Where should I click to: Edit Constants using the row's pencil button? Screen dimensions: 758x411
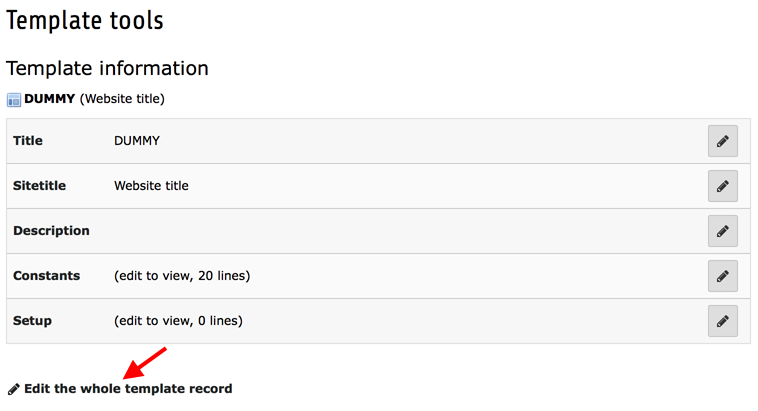[x=722, y=276]
